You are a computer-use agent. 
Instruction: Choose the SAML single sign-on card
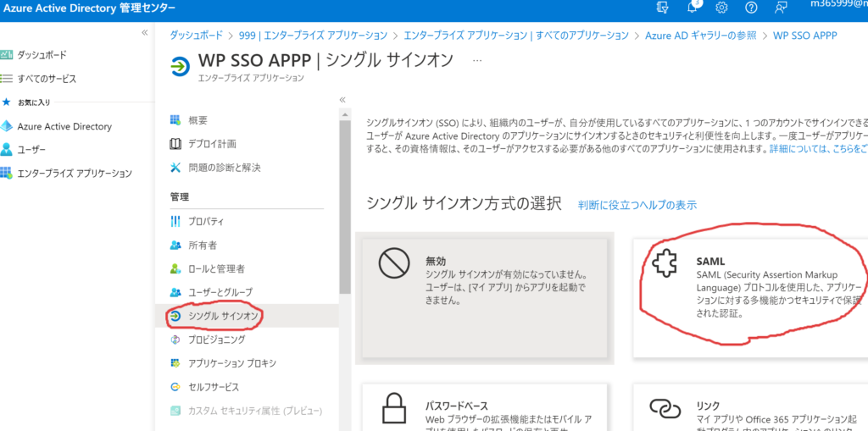tap(751, 298)
